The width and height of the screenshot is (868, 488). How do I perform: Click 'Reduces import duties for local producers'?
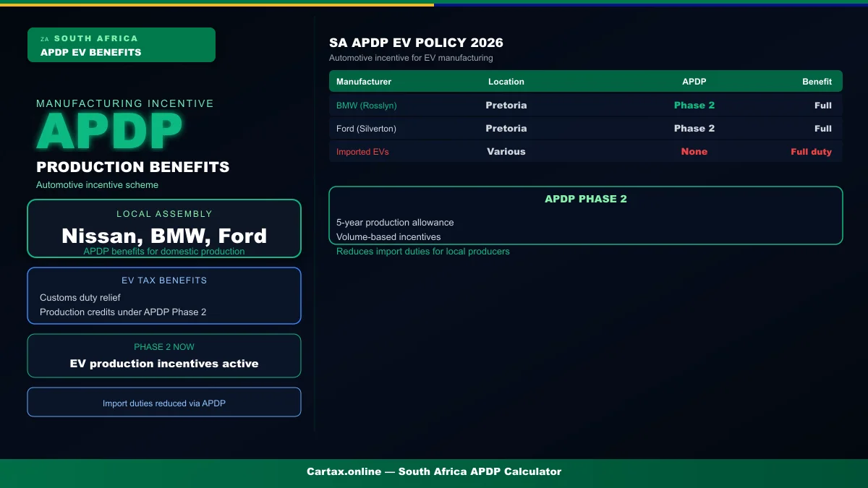[x=423, y=252]
